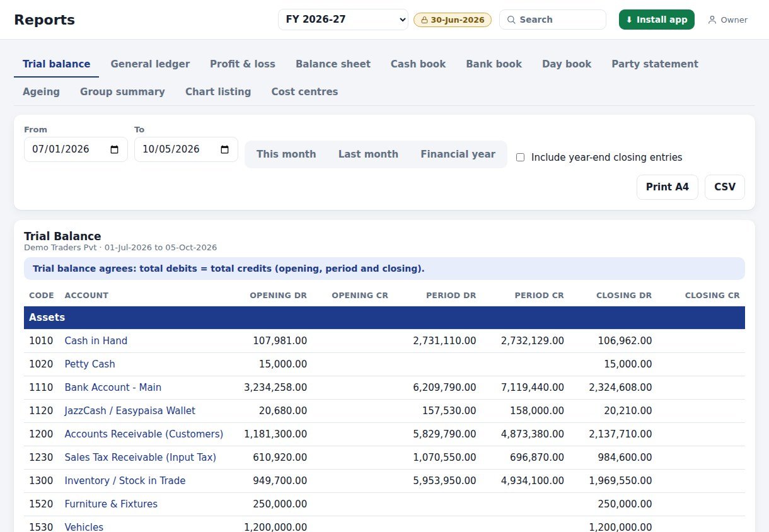The height and width of the screenshot is (532, 769).
Task: Open the Day book tab
Action: 567,64
